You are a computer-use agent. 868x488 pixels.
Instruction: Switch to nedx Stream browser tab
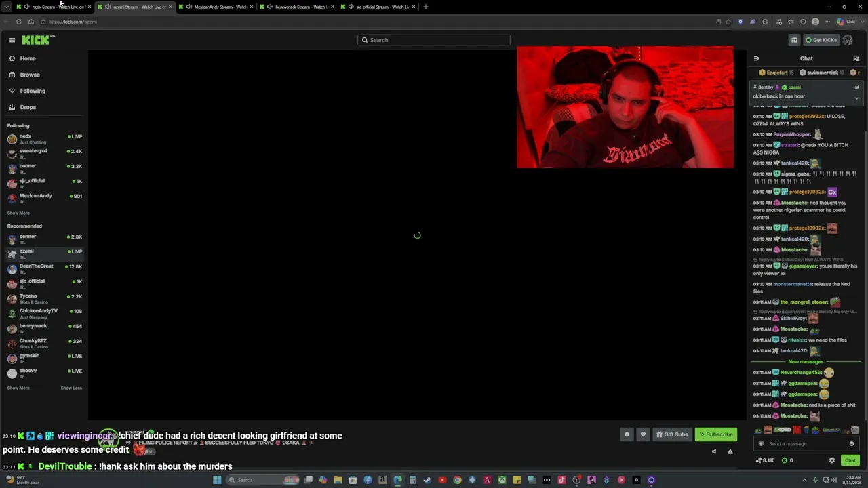[x=53, y=7]
